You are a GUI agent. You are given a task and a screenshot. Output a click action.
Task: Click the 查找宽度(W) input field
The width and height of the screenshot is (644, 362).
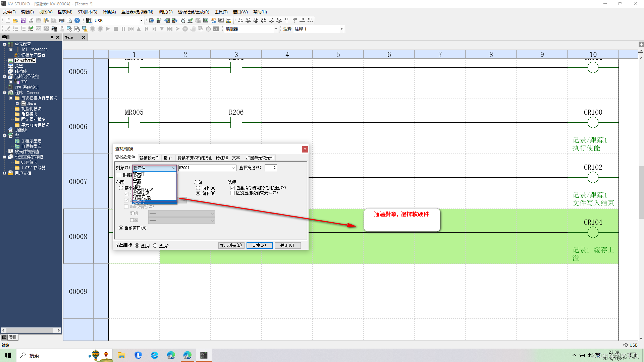[271, 168]
